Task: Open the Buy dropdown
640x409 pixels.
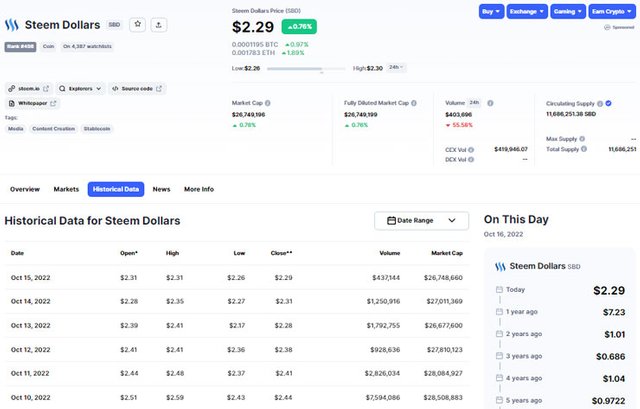Action: pyautogui.click(x=491, y=11)
